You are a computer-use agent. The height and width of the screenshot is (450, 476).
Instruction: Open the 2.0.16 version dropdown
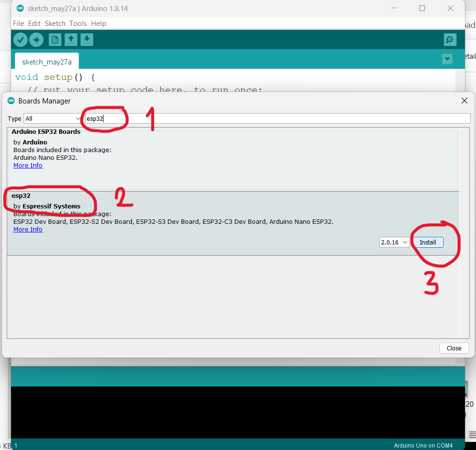pyautogui.click(x=394, y=242)
